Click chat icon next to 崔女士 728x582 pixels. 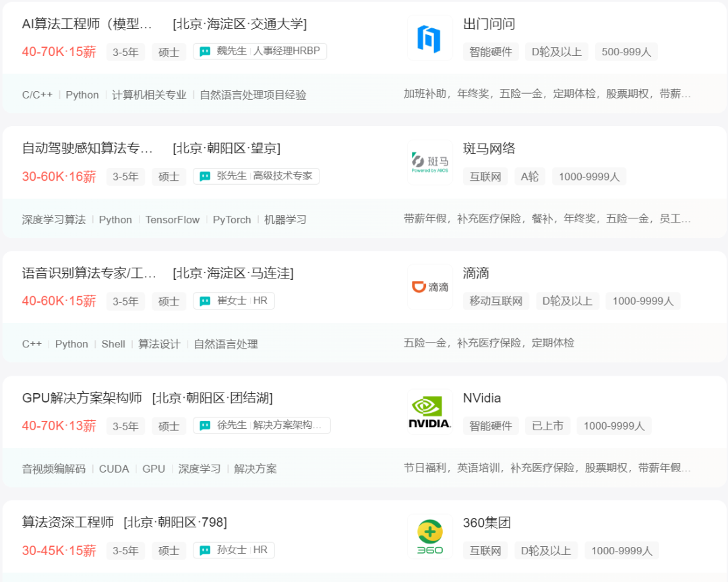(205, 301)
